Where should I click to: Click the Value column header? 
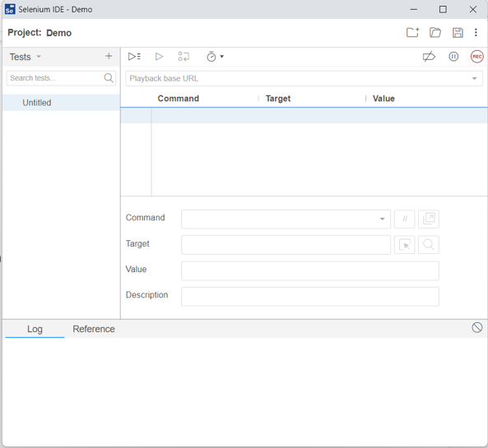tap(383, 99)
